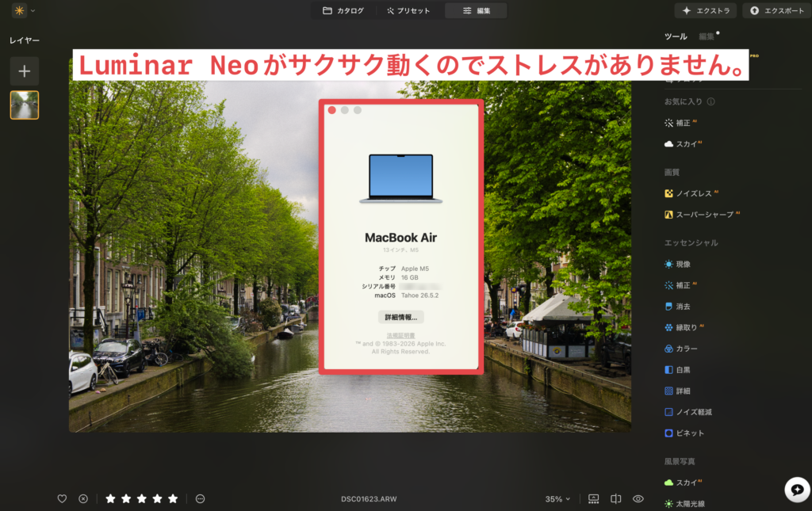812x511 pixels.
Task: Click the info icon next to お気に入り
Action: 711,101
